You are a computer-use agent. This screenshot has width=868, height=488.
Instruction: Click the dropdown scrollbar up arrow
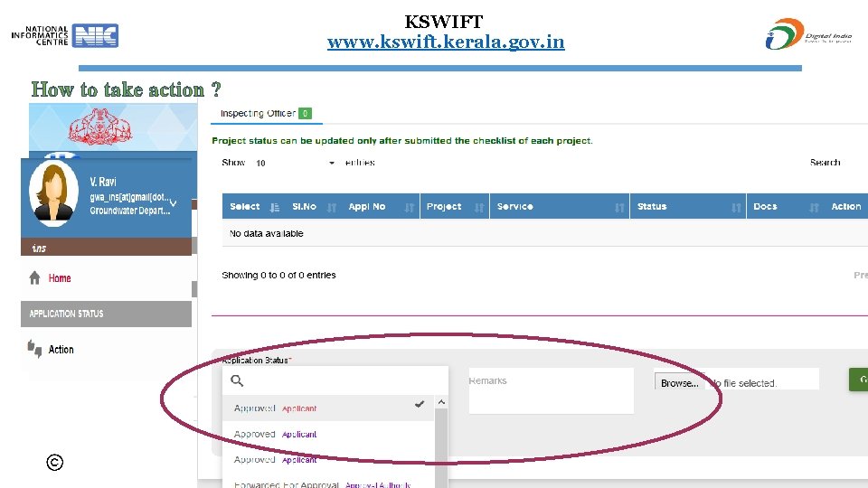[441, 402]
